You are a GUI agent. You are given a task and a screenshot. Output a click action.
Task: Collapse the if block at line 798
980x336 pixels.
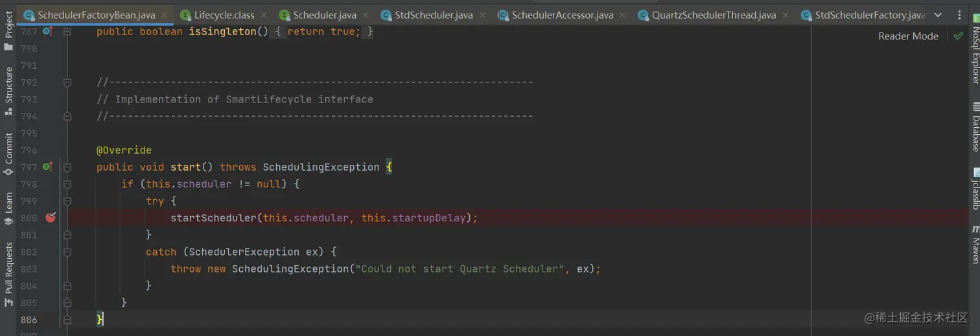point(67,184)
